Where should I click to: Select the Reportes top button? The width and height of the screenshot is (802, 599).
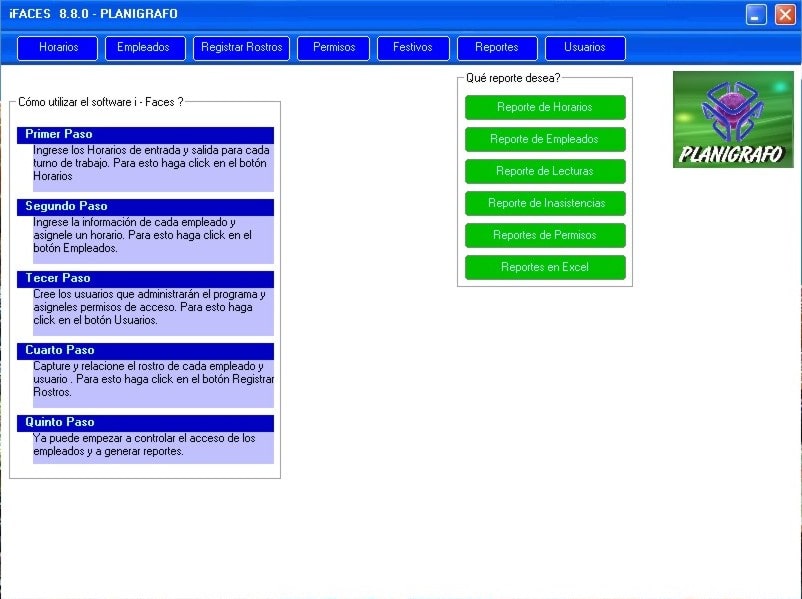497,48
